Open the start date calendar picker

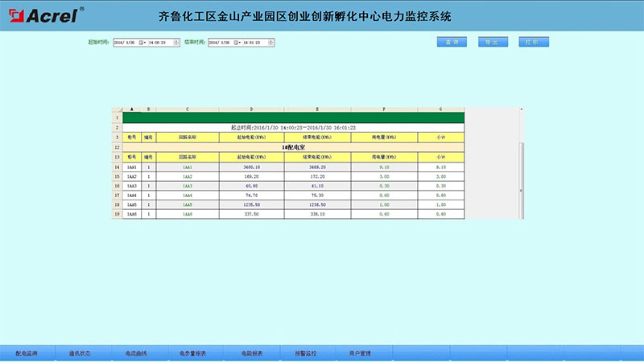click(x=142, y=42)
